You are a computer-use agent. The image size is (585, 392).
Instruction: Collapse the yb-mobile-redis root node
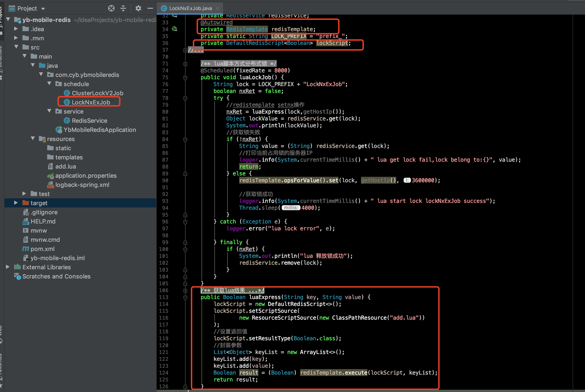tap(8, 19)
